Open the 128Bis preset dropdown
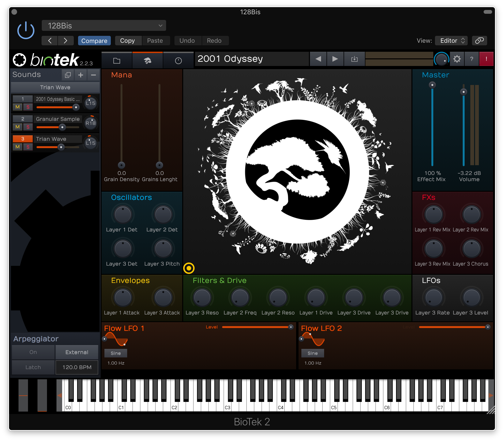 (103, 25)
